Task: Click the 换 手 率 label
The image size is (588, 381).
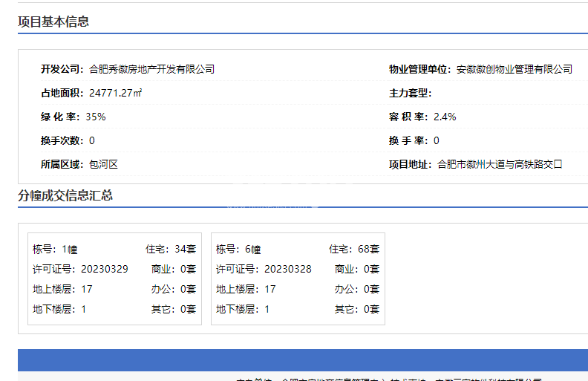Action: 407,140
